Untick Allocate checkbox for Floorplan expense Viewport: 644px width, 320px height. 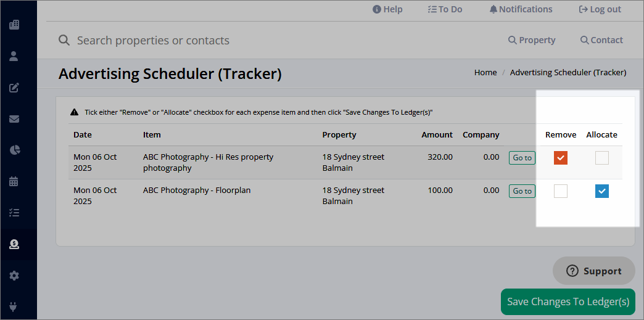click(x=602, y=191)
